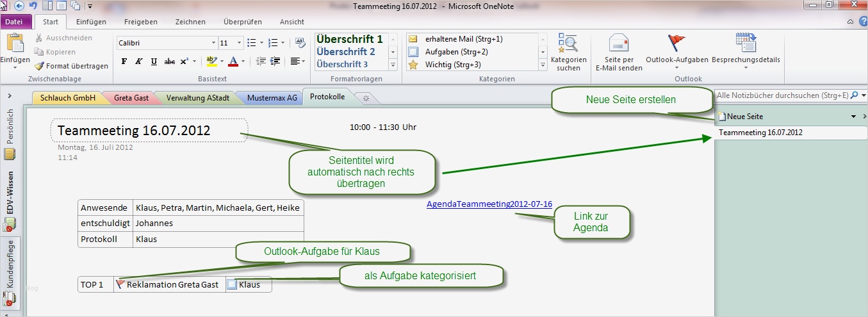Click the Neue Seite button
Viewport: 868px width, 317px height.
[x=741, y=117]
